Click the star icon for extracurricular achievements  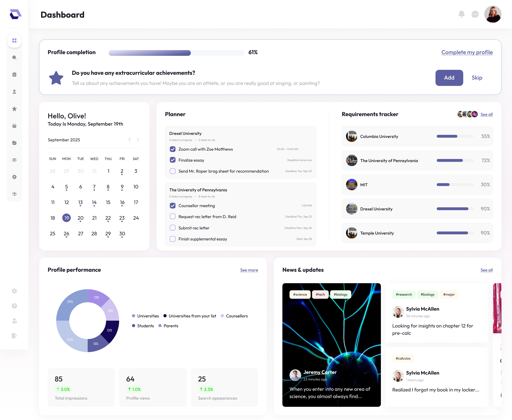pyautogui.click(x=56, y=78)
